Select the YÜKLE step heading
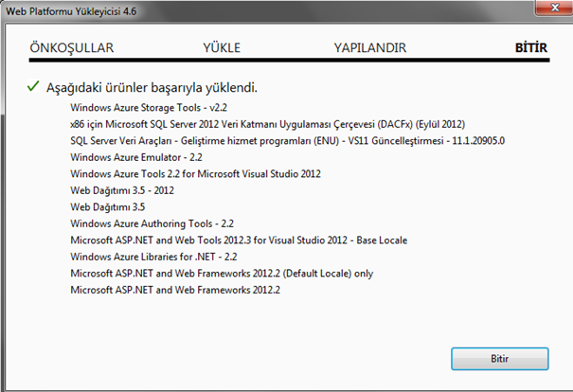 222,48
